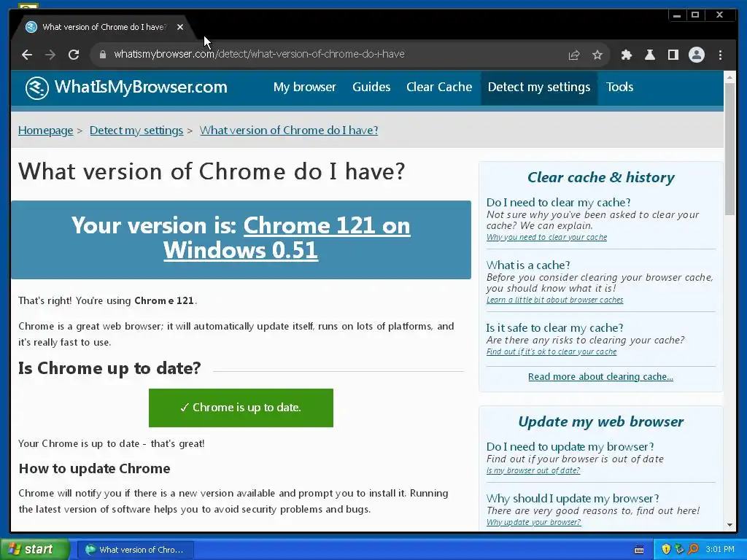Click the WhatIsMyBrowser.com logo icon
Image resolution: width=747 pixels, height=560 pixels.
click(x=37, y=87)
